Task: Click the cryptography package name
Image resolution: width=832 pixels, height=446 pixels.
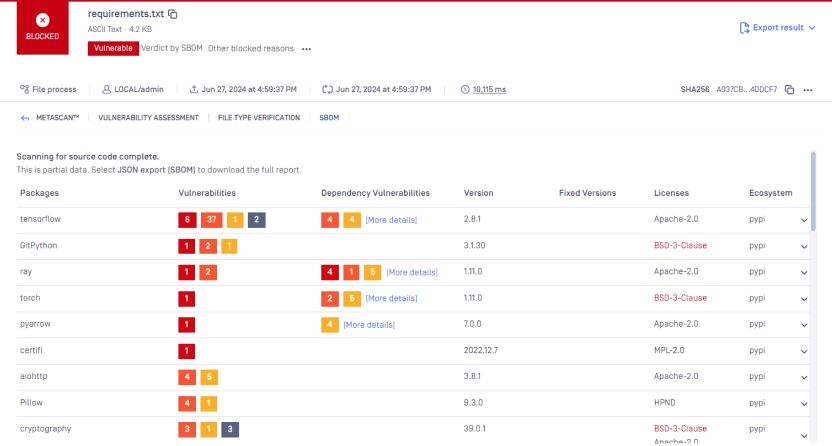Action: [x=46, y=429]
